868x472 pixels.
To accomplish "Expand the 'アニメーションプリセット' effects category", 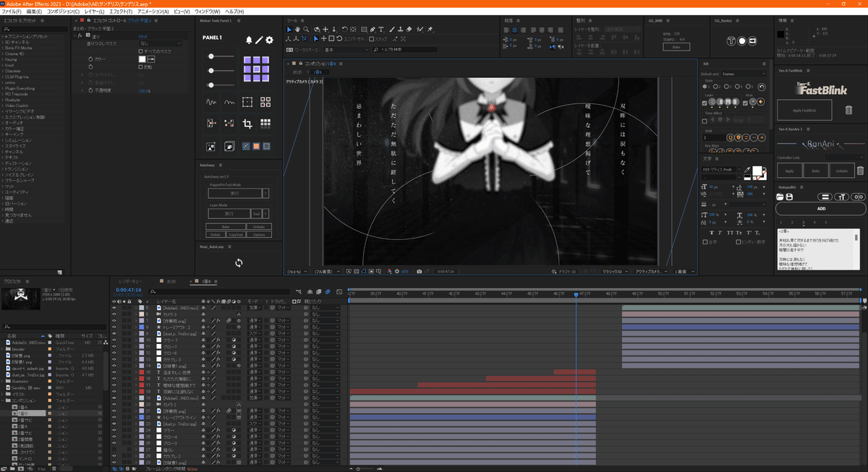I will [2, 36].
